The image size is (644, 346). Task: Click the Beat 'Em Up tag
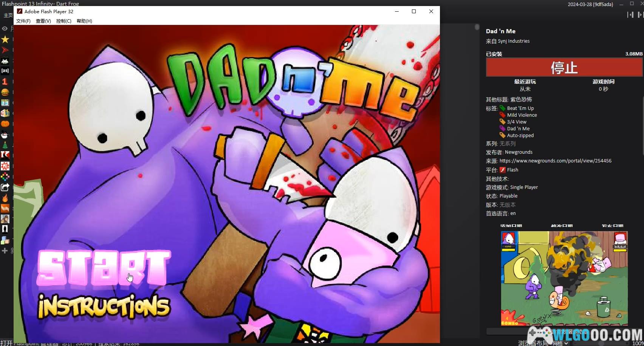pos(520,108)
